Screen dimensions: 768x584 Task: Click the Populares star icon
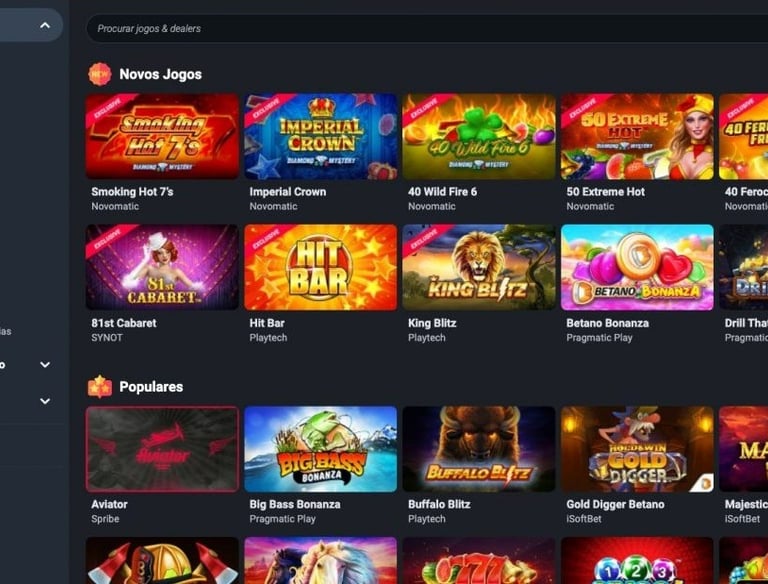[x=100, y=387]
